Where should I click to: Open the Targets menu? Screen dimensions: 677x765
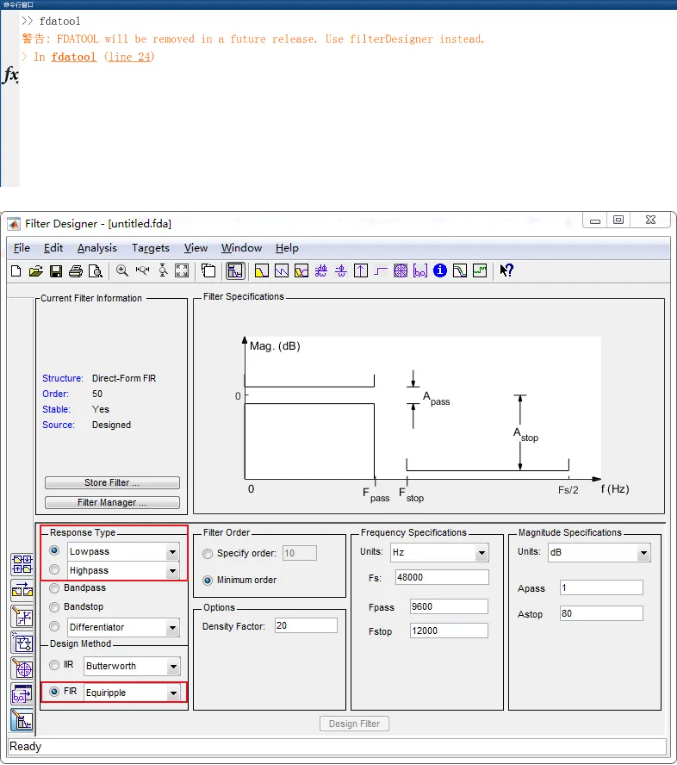(150, 248)
